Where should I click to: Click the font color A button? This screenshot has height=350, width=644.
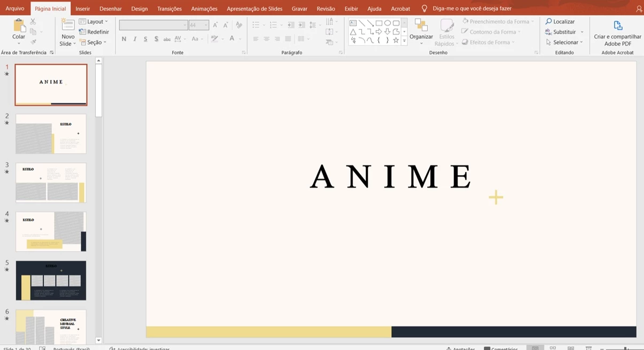pyautogui.click(x=232, y=39)
